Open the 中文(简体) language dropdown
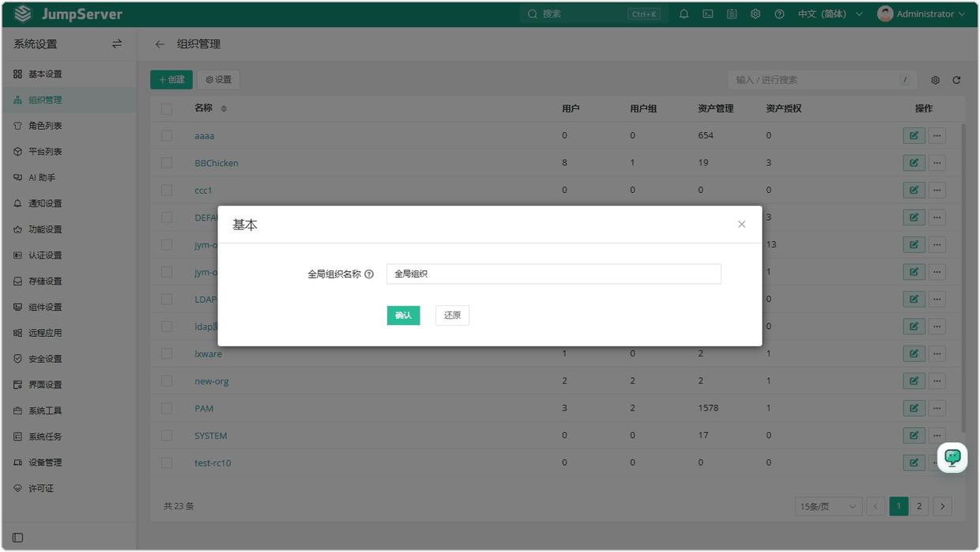 [830, 14]
